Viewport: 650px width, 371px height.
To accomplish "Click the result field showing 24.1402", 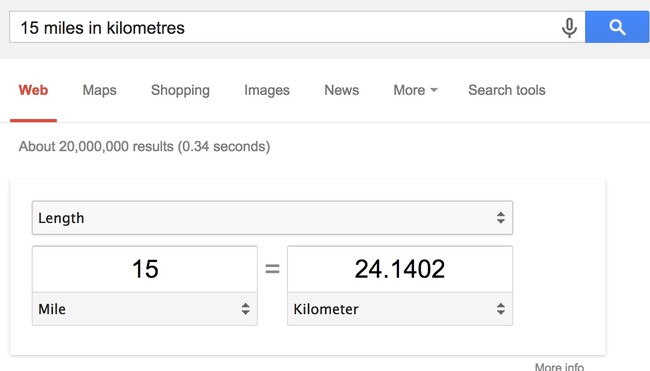I will coord(400,269).
